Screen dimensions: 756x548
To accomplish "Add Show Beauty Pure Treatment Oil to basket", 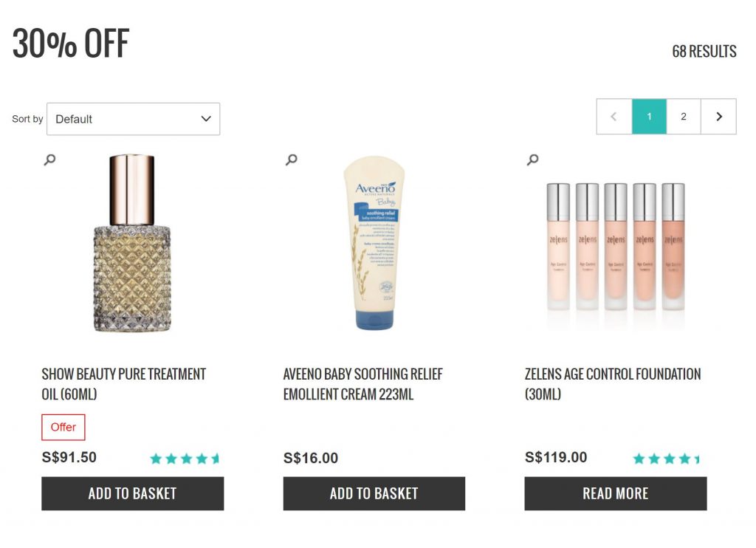I will pyautogui.click(x=132, y=493).
